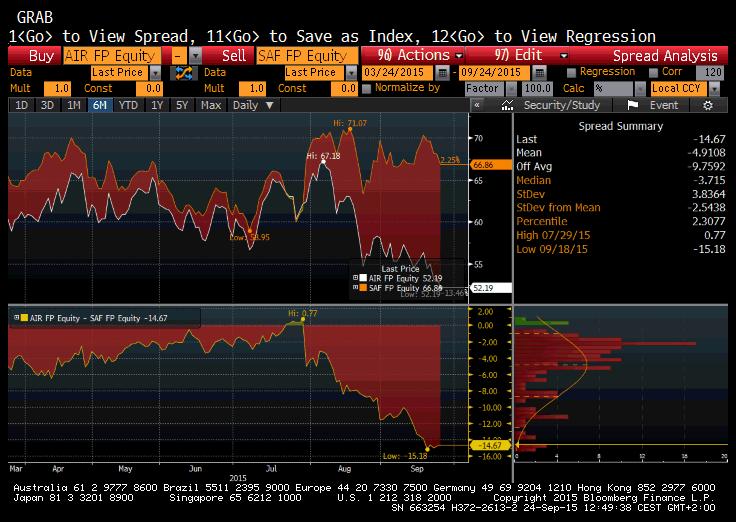Click the 96) Actions button
This screenshot has width=736, height=522.
(x=413, y=55)
